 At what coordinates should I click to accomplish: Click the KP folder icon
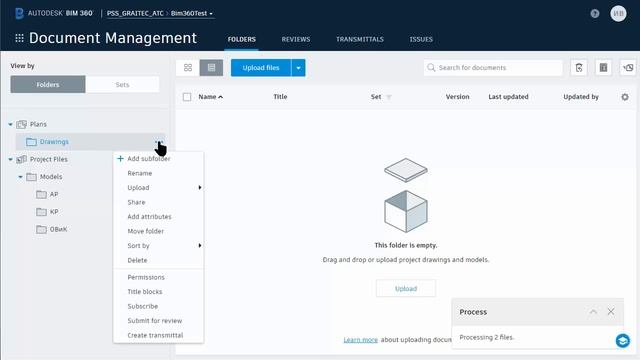41,212
